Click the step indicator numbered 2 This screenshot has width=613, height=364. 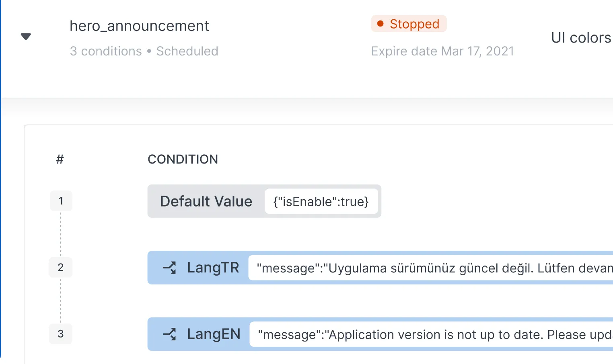click(61, 267)
